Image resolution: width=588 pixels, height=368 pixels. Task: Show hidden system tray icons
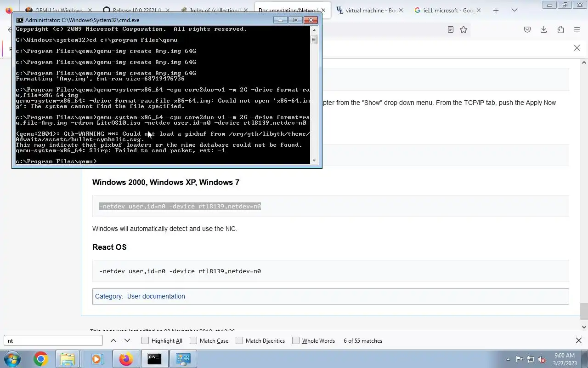pos(508,359)
